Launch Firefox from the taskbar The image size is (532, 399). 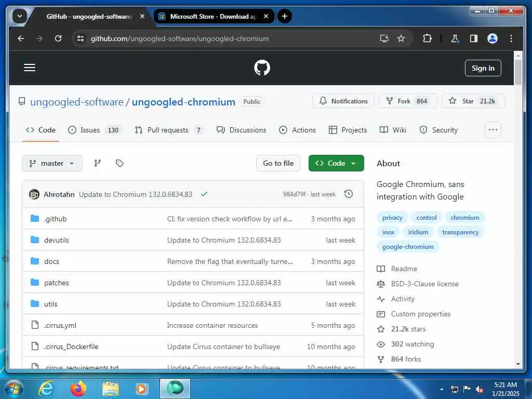click(78, 389)
